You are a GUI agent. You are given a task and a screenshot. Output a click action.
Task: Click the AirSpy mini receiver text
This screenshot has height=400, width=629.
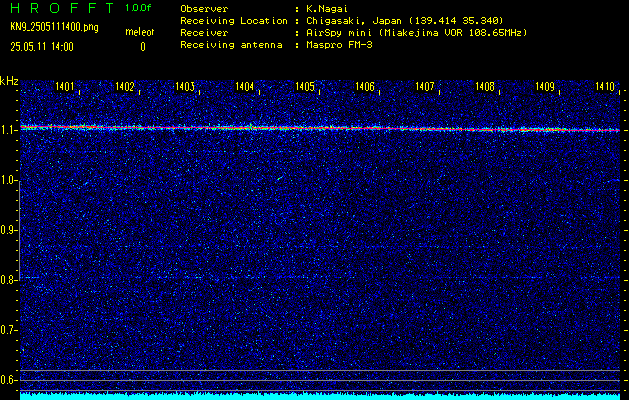click(x=417, y=33)
